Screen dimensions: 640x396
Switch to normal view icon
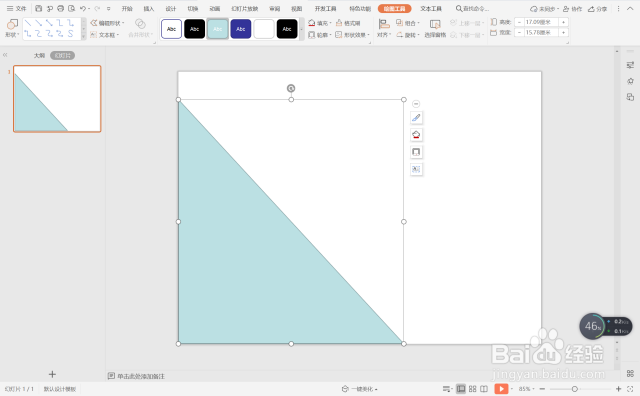[461, 389]
